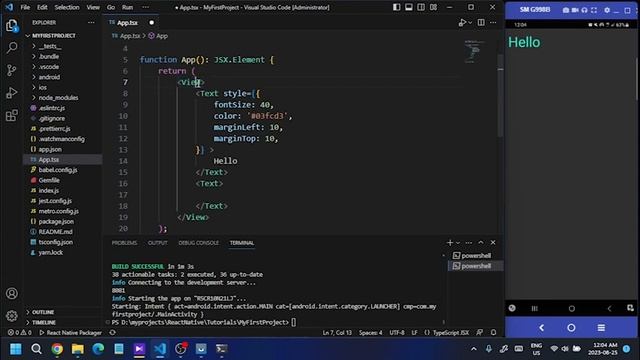This screenshot has height=360, width=640.
Task: Expand the Outline section
Action: point(43,312)
